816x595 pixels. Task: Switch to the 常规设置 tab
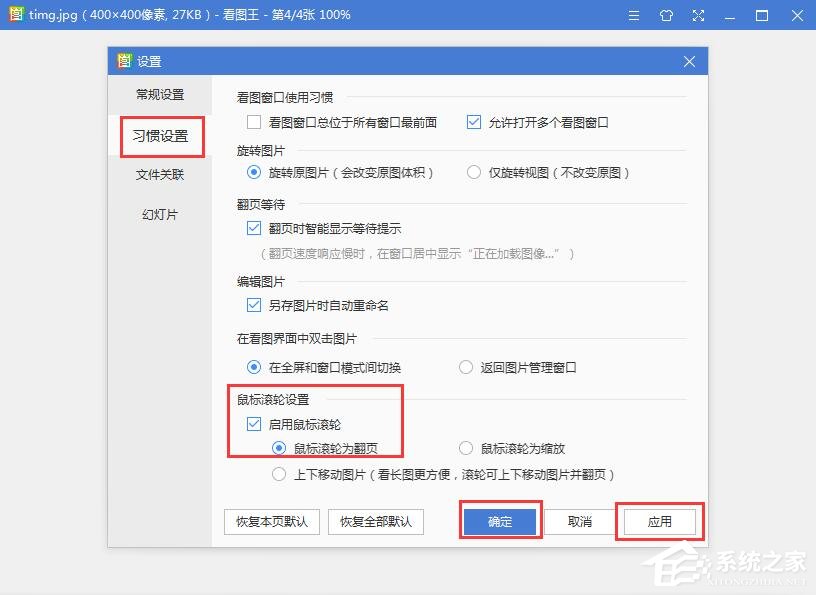click(x=160, y=96)
